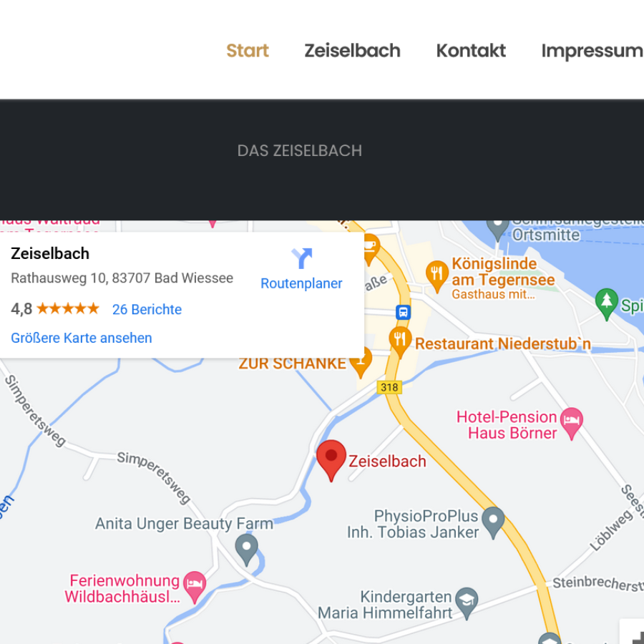
Task: Open the Start menu item
Action: [x=248, y=51]
